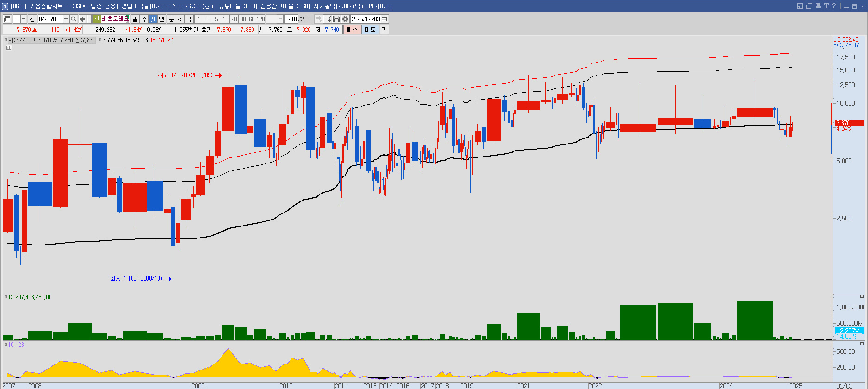The height and width of the screenshot is (389, 868).
Task: Toggle the 전 button beside stock code
Action: (32, 19)
